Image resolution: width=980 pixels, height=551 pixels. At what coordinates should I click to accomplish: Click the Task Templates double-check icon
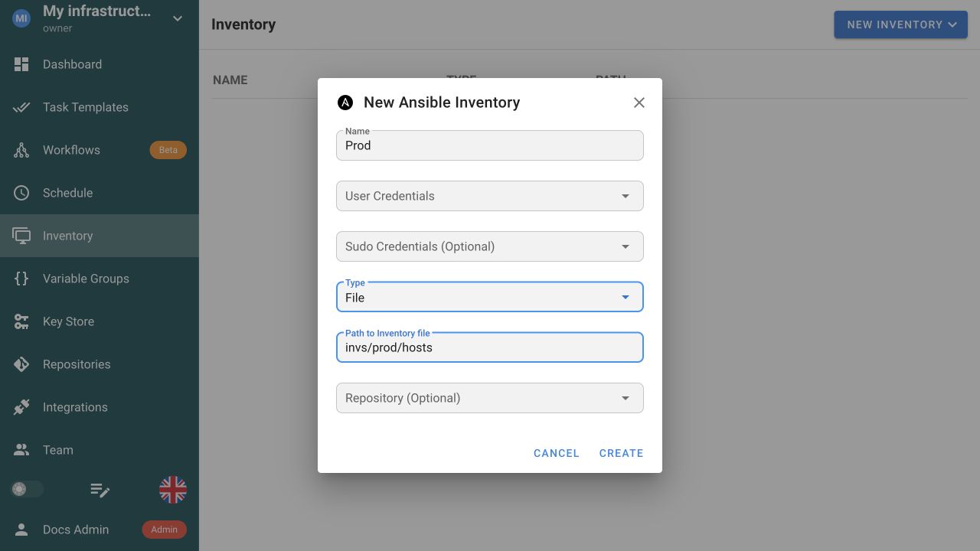(21, 107)
